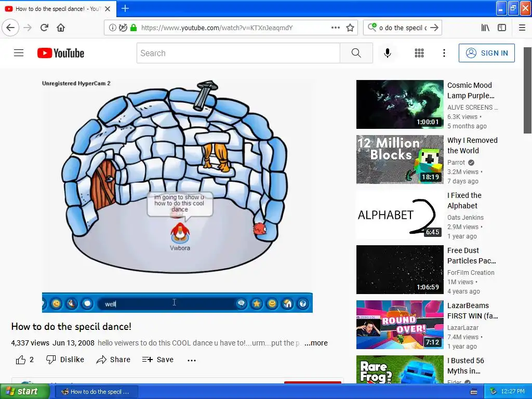
Task: Open the page actions three-dot menu in address bar
Action: click(x=335, y=28)
